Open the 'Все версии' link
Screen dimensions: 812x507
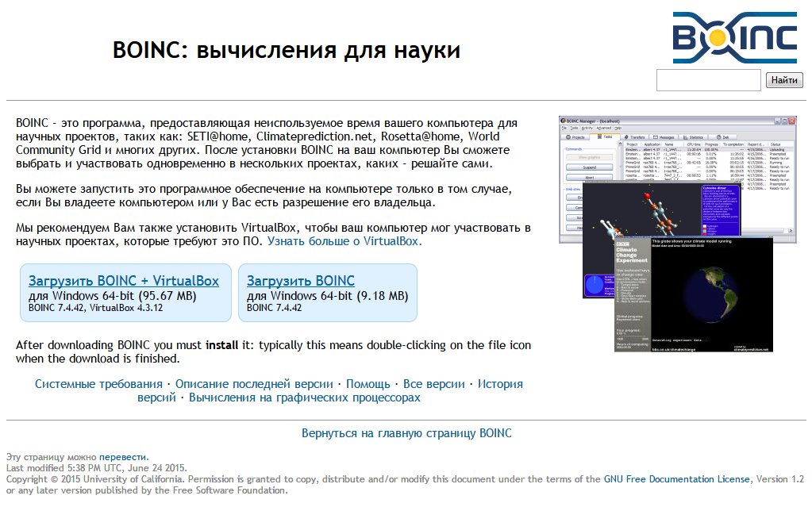[434, 384]
